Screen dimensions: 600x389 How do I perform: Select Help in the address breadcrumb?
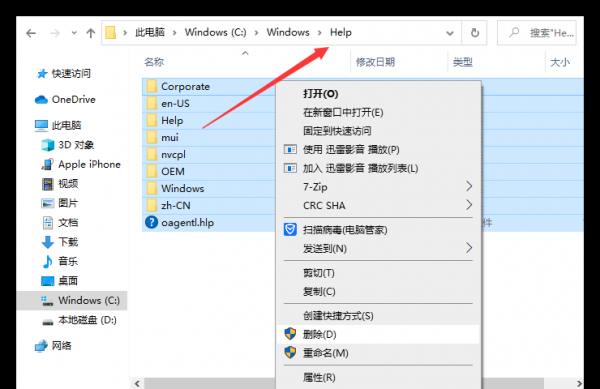point(341,33)
